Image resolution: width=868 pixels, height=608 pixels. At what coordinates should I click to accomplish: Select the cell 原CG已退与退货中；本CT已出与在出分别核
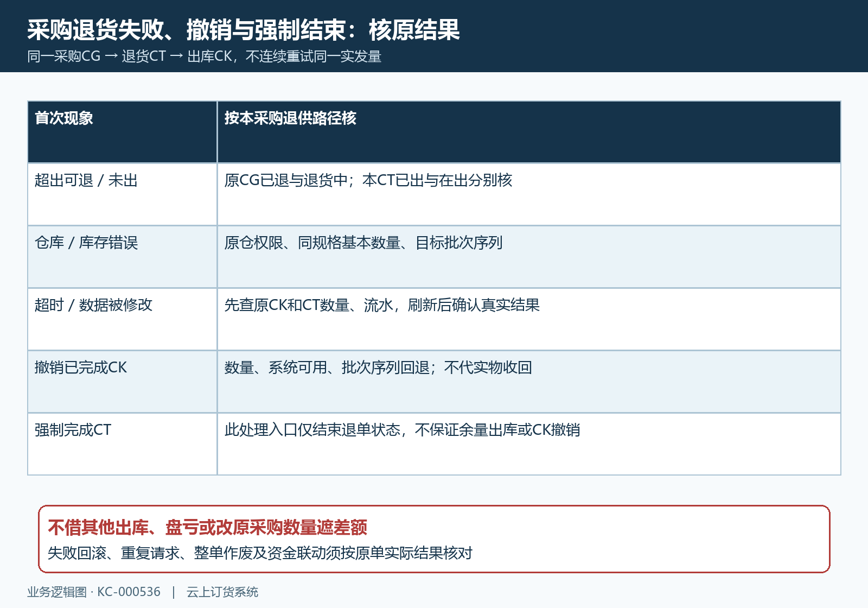point(529,194)
